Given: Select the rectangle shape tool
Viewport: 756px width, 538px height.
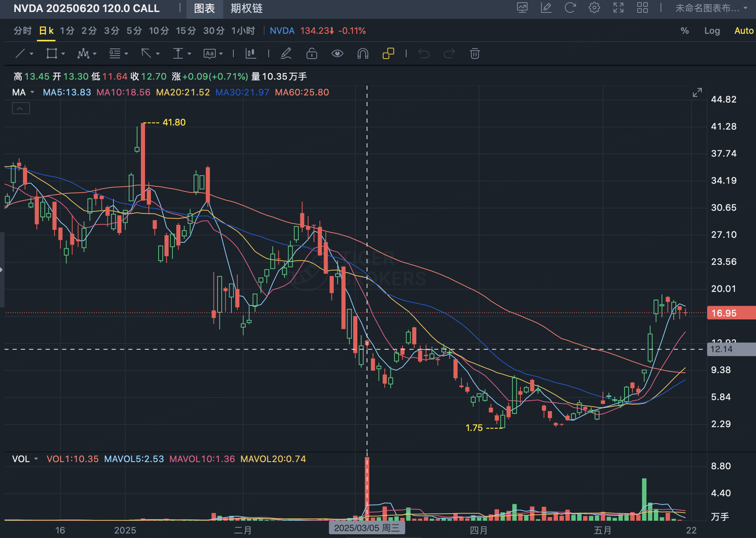Looking at the screenshot, I should (x=51, y=54).
